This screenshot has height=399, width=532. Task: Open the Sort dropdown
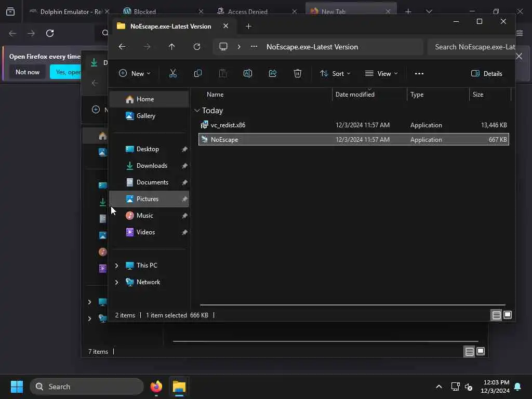[x=335, y=73]
